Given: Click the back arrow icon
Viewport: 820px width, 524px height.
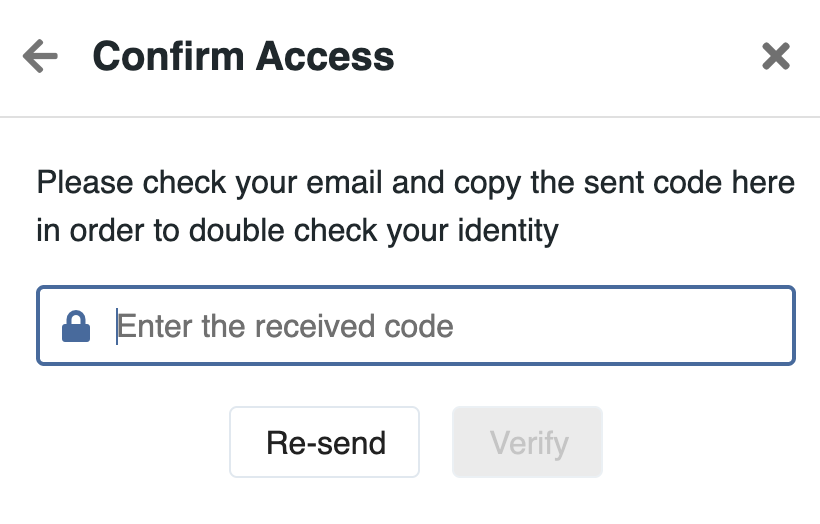Looking at the screenshot, I should point(40,57).
